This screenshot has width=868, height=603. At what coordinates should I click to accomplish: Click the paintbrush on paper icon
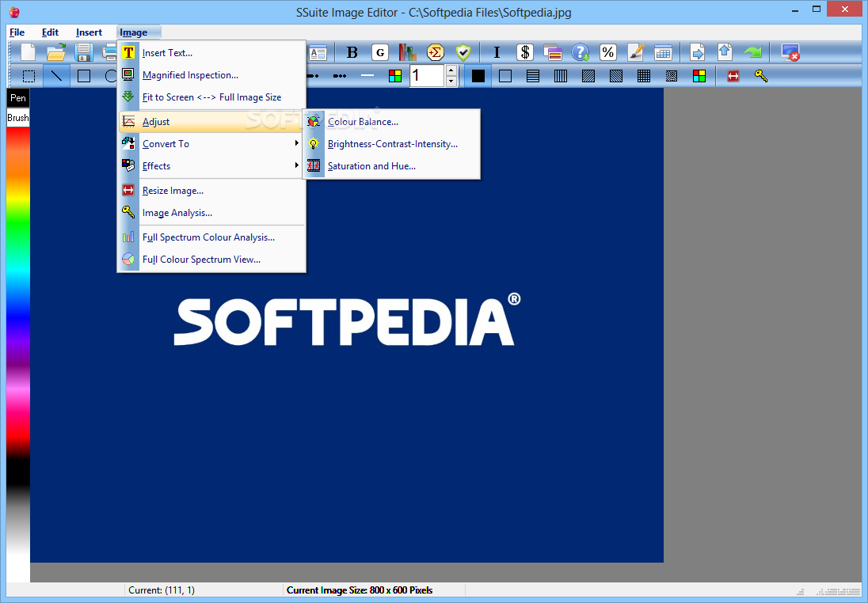point(635,52)
